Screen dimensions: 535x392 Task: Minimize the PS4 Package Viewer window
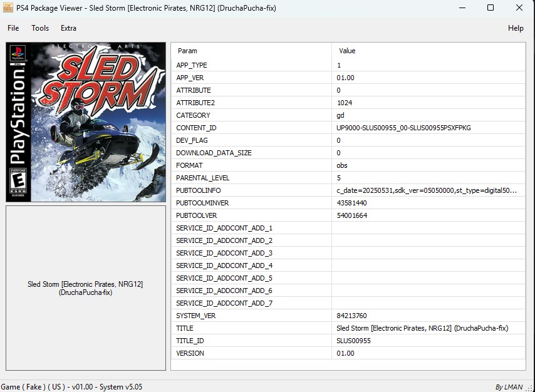click(462, 8)
